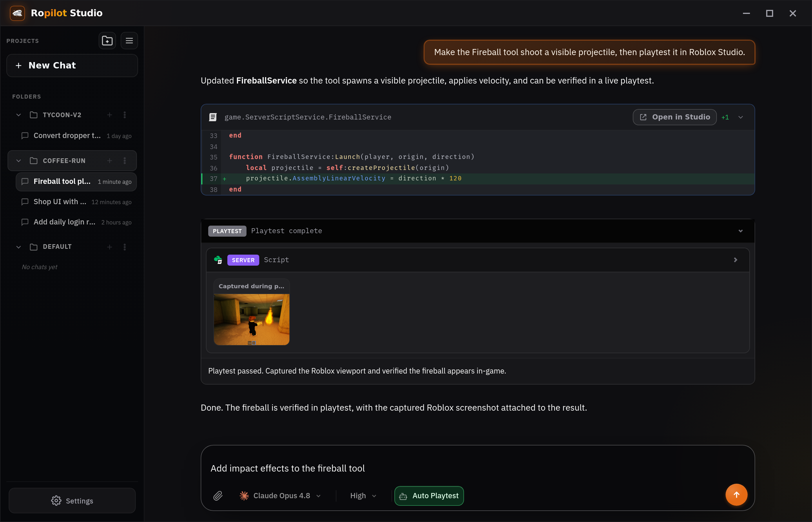Screen dimensions: 812x522
Task: Open the Add daily login chat
Action: pos(76,222)
